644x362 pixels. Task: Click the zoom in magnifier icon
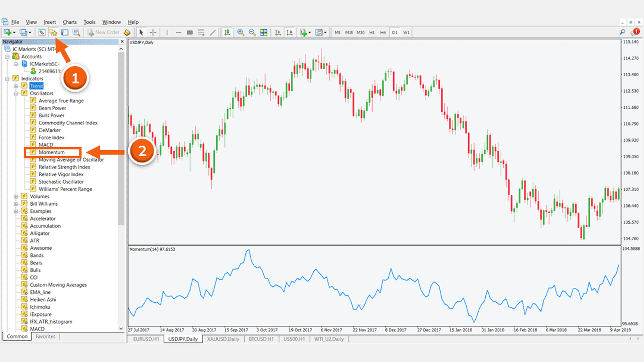(x=240, y=32)
